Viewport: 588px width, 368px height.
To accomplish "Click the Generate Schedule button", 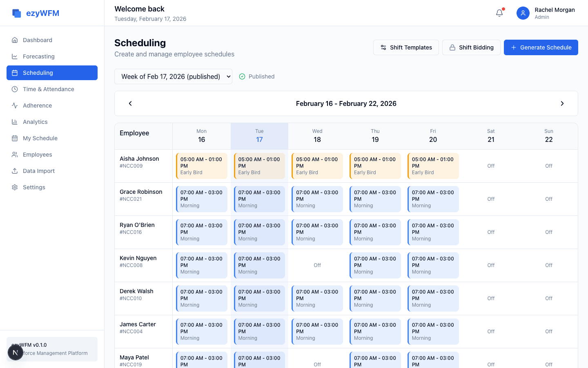I will [x=541, y=47].
